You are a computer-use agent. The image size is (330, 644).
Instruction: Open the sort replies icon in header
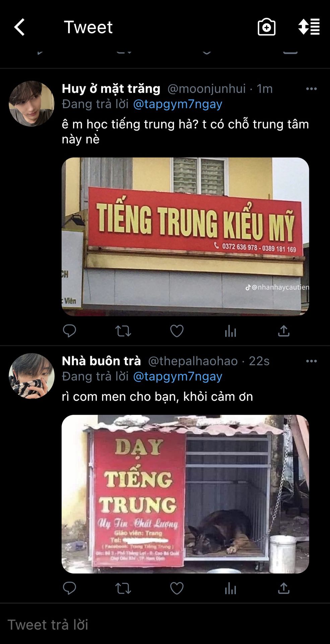[309, 27]
